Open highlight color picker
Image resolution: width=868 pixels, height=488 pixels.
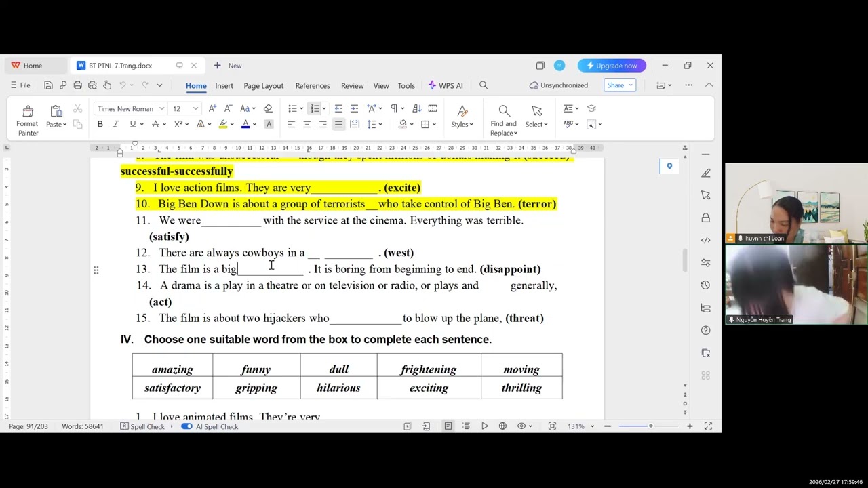point(233,124)
